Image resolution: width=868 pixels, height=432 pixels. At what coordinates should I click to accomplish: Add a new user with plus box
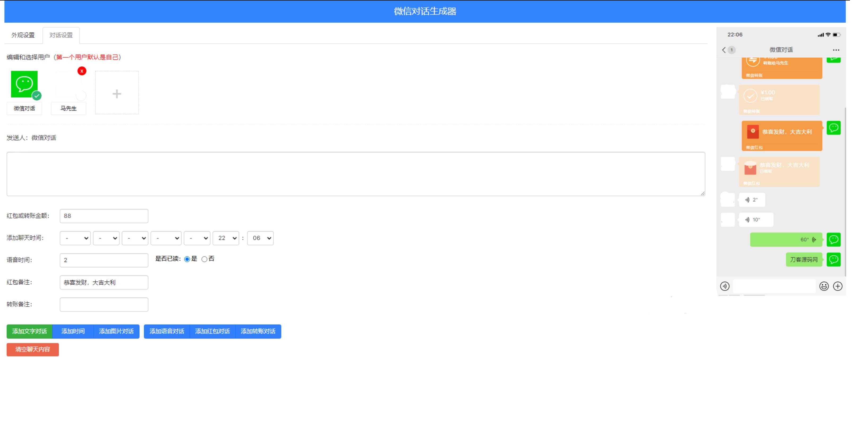tap(117, 93)
